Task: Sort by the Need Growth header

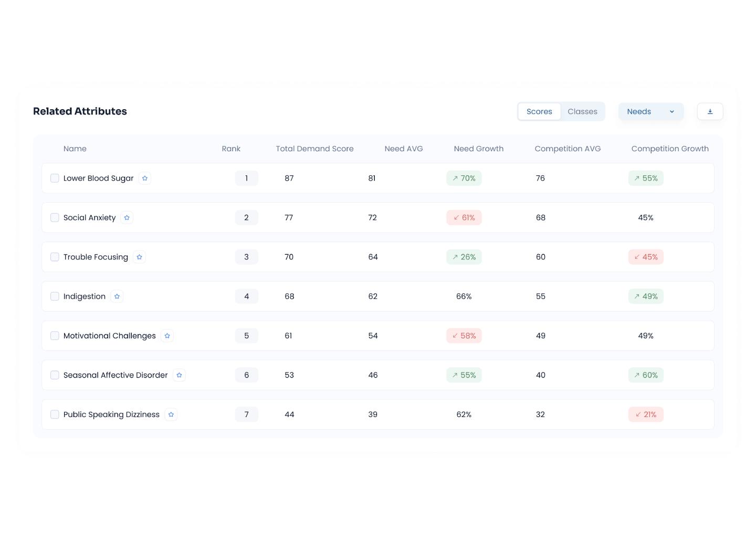Action: [479, 149]
